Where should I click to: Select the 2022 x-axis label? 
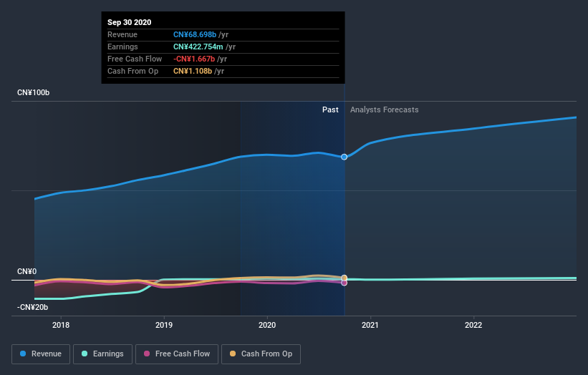click(473, 325)
